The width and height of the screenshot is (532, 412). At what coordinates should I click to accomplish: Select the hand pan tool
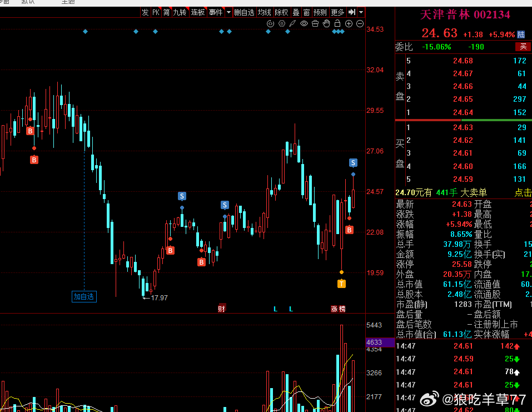click(x=326, y=23)
